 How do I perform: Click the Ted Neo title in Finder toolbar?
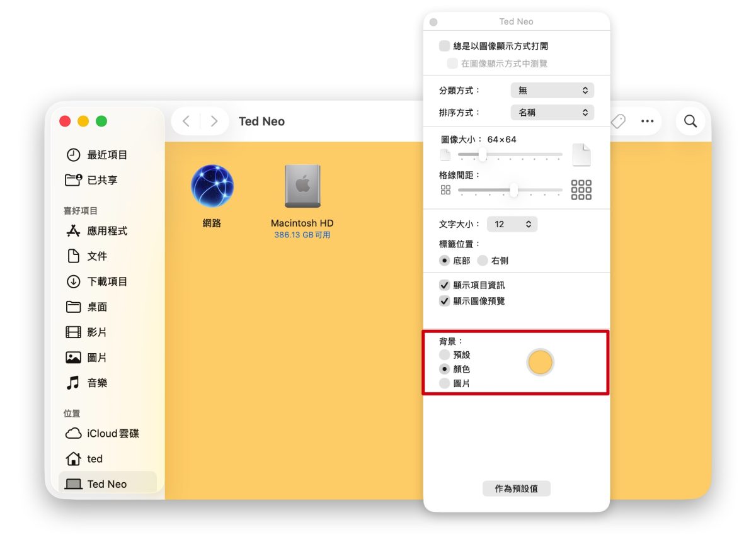point(261,121)
